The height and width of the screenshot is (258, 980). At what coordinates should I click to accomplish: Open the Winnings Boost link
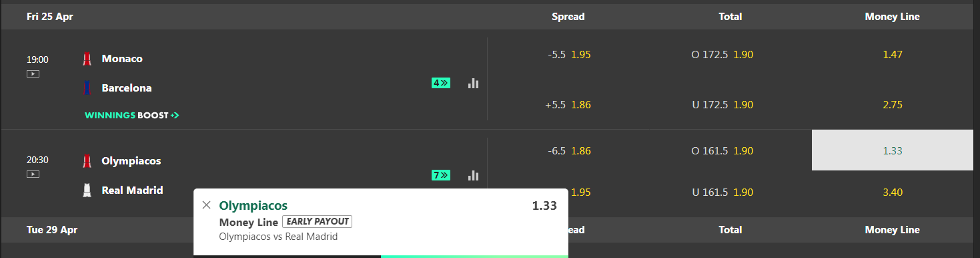pos(132,115)
